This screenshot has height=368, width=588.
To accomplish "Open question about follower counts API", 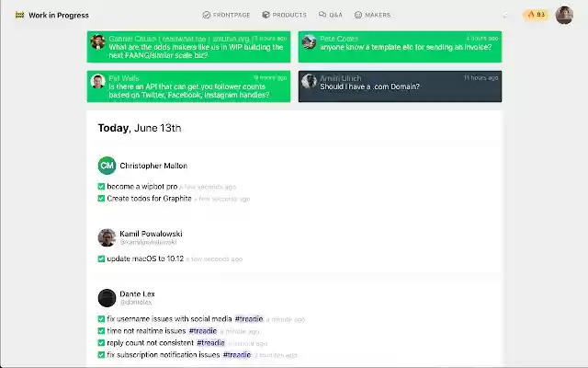I will [x=188, y=86].
